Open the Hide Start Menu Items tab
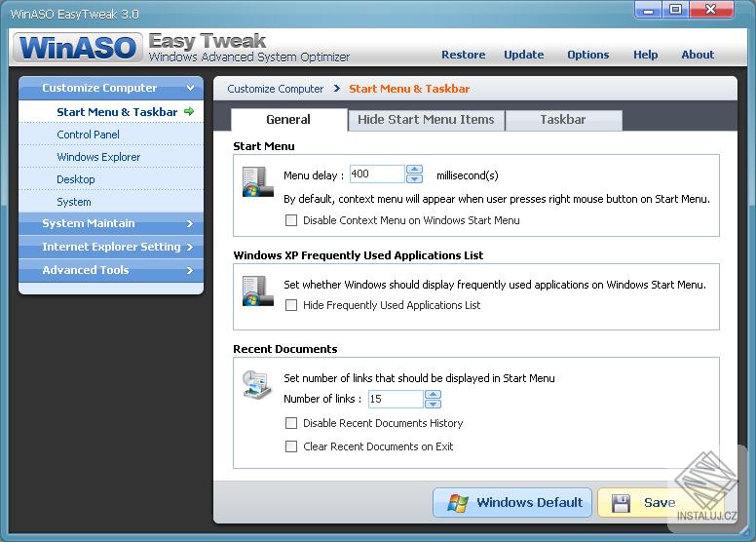756x542 pixels. point(426,120)
